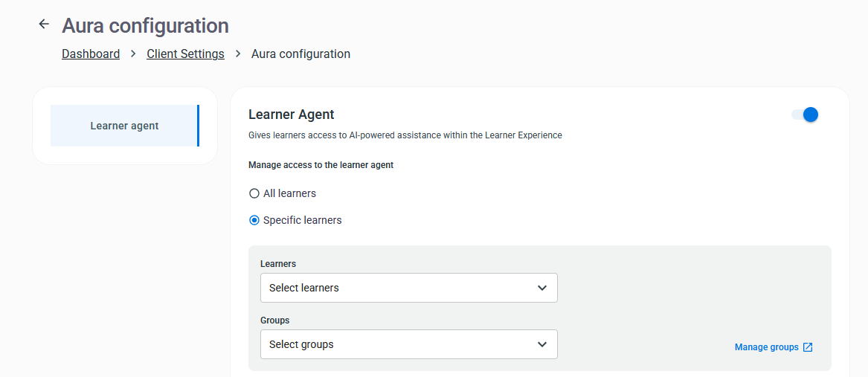Toggle the Learner Agent switch off
The width and height of the screenshot is (868, 377).
click(805, 115)
